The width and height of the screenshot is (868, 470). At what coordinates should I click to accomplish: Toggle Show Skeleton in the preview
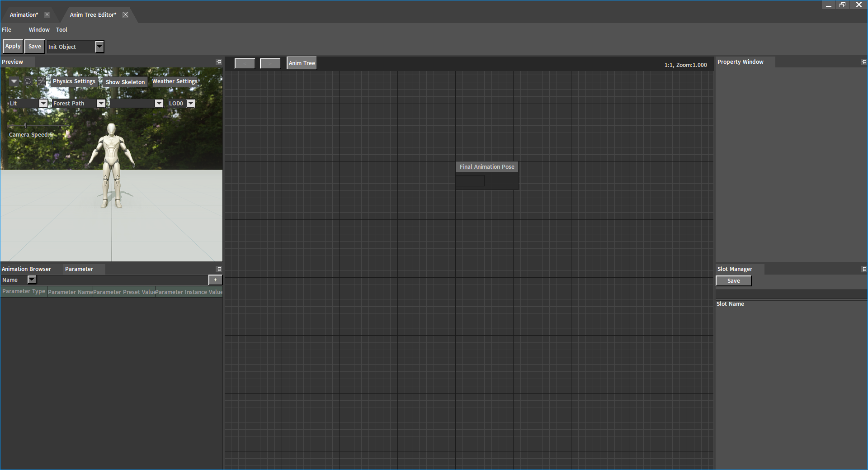(125, 82)
